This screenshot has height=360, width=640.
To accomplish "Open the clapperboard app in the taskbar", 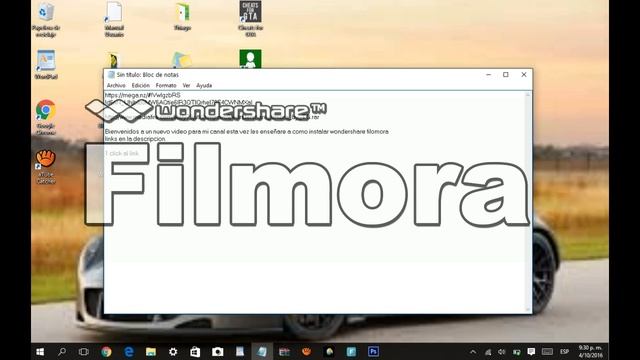I will (x=284, y=351).
